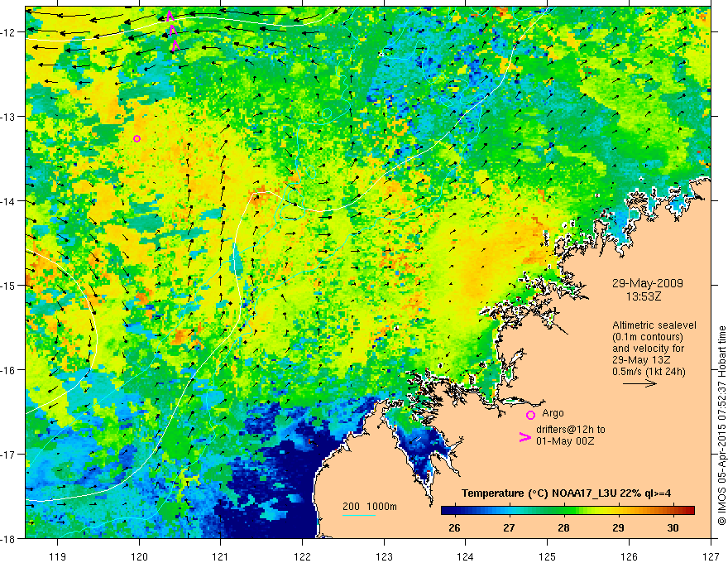The height and width of the screenshot is (563, 728).
Task: Click the '200 1000m' bathymetry legend label
Action: [x=370, y=507]
